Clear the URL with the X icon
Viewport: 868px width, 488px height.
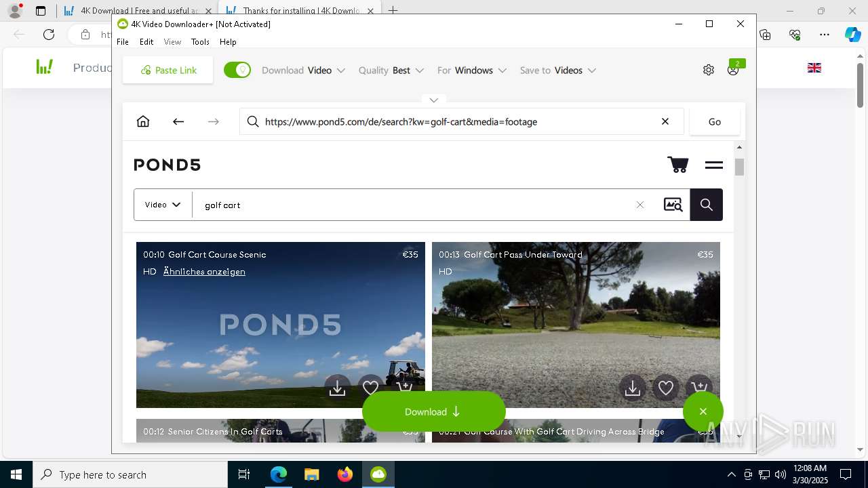(665, 121)
